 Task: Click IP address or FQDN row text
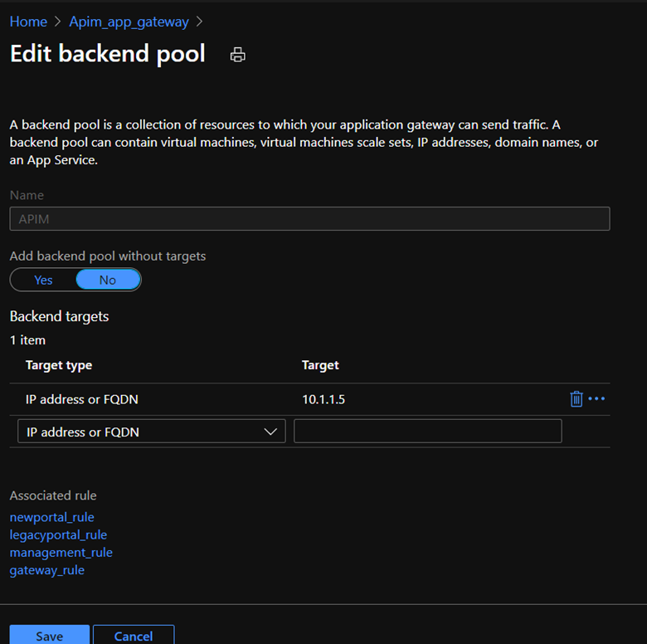[81, 399]
